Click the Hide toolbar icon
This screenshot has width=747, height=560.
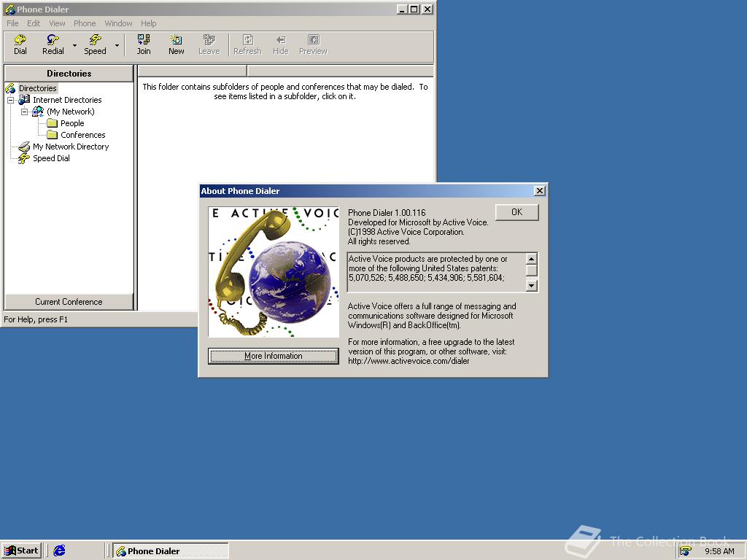(x=281, y=44)
